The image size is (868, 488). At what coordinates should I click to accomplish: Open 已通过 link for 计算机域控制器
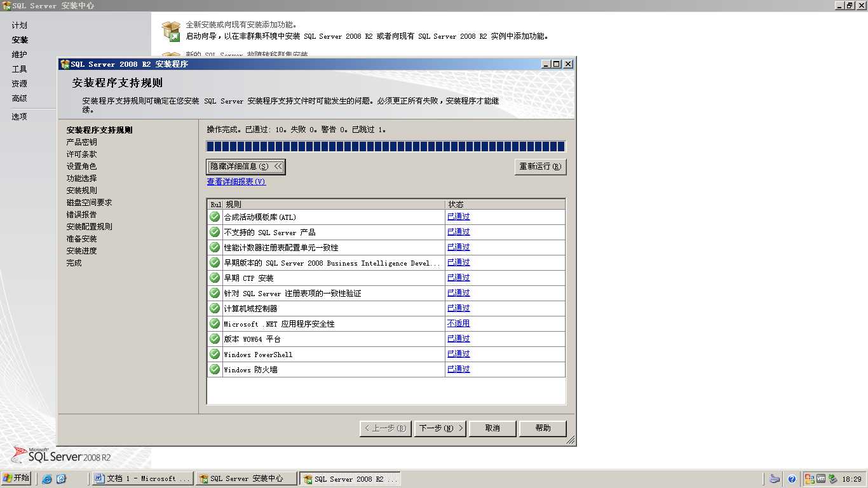pyautogui.click(x=459, y=308)
